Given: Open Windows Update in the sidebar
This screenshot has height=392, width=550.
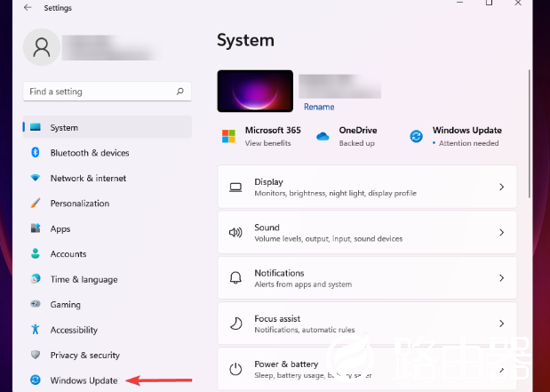Looking at the screenshot, I should pyautogui.click(x=108, y=380).
